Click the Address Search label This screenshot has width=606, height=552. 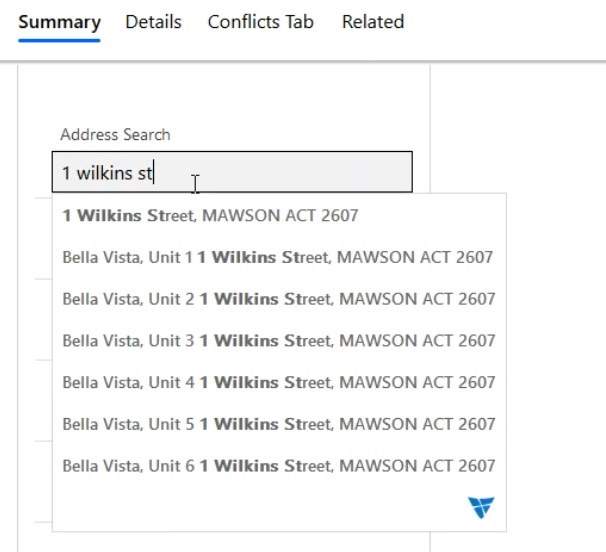(115, 135)
